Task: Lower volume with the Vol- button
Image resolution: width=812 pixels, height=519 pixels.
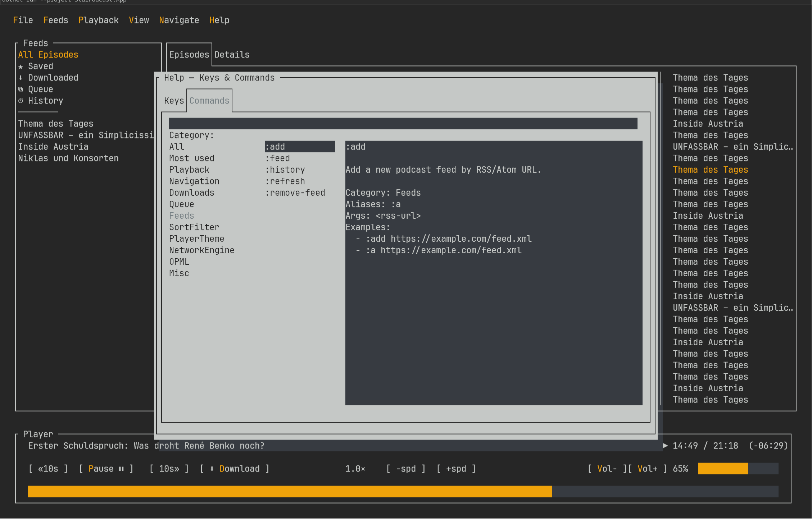Action: point(607,469)
